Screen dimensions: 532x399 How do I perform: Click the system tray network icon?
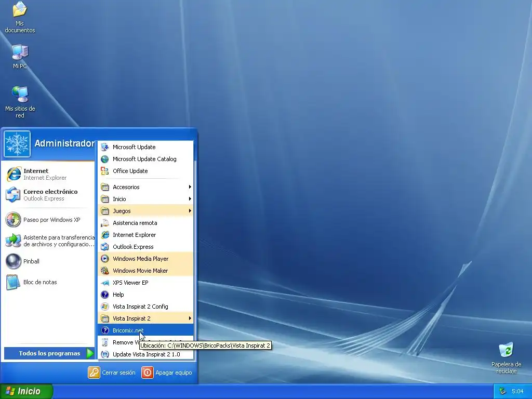click(502, 391)
